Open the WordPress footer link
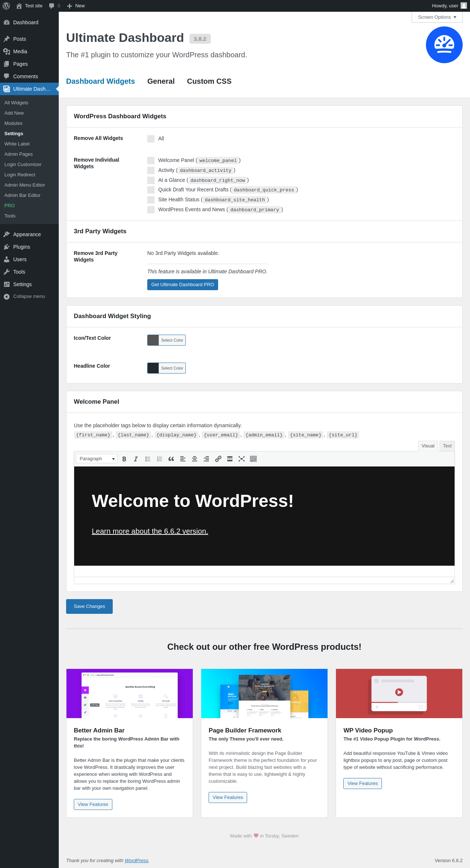This screenshot has height=868, width=470. coord(136,861)
